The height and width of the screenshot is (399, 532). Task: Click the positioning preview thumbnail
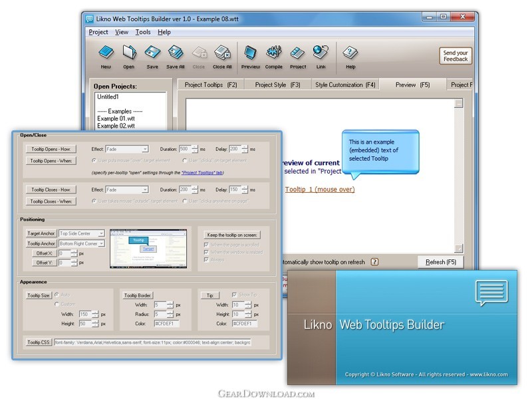[148, 249]
